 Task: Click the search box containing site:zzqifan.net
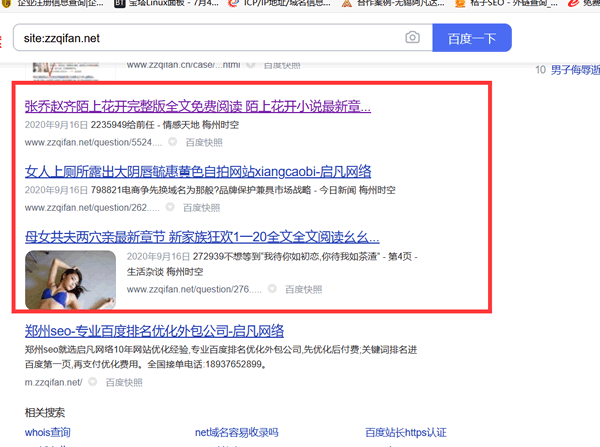[200, 38]
